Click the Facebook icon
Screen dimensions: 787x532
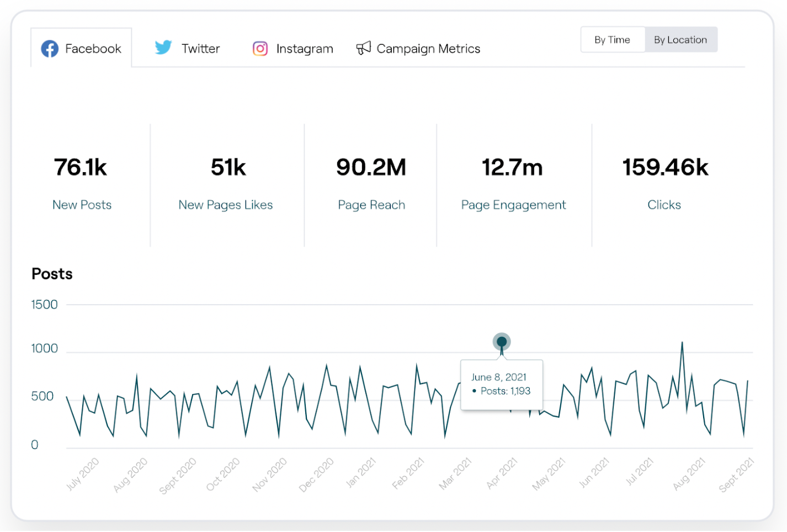tap(50, 49)
